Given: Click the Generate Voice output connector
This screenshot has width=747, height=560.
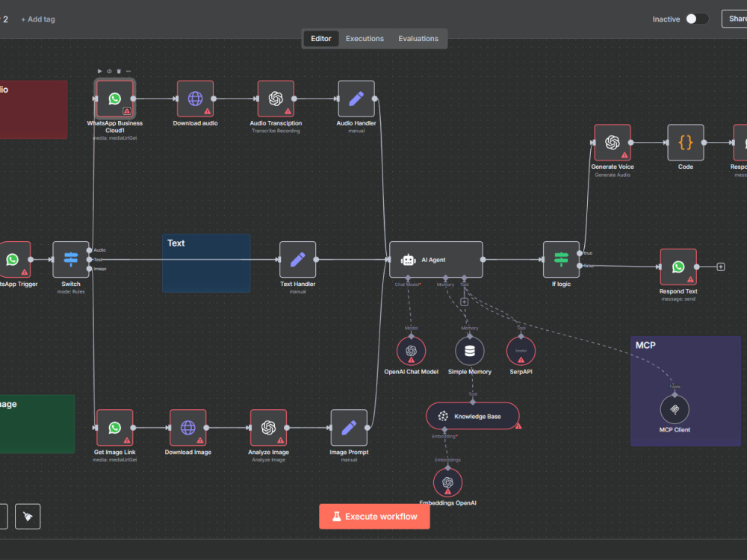Looking at the screenshot, I should (630, 143).
